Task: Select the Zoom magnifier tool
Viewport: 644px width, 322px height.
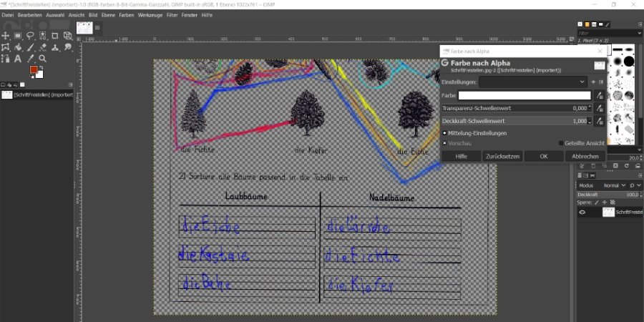Action: (42, 59)
